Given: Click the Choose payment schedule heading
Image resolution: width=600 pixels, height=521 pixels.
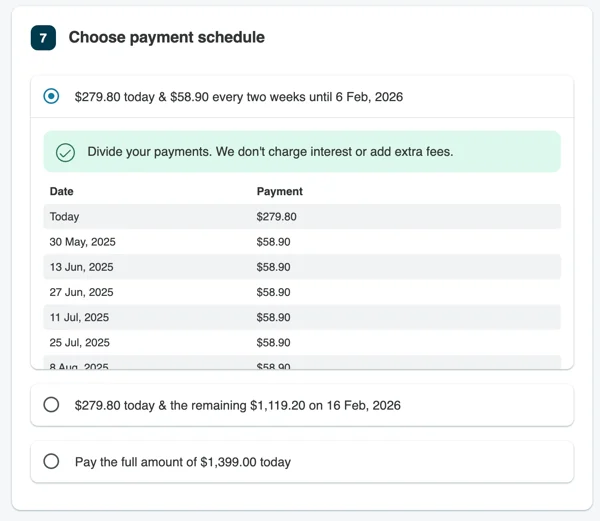Looking at the screenshot, I should pyautogui.click(x=166, y=37).
